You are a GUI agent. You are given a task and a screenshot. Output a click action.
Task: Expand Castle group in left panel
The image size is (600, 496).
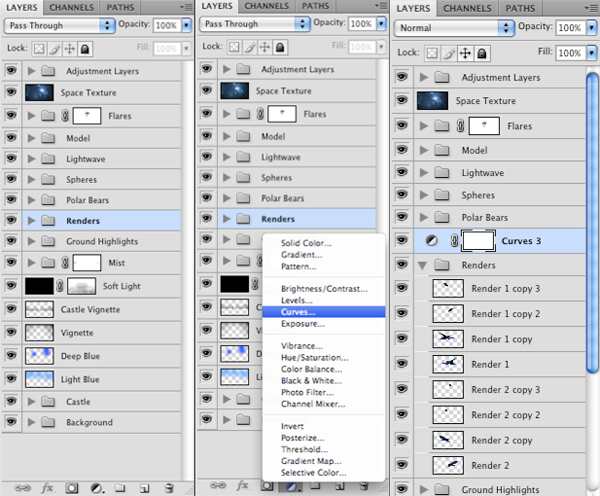[x=31, y=401]
